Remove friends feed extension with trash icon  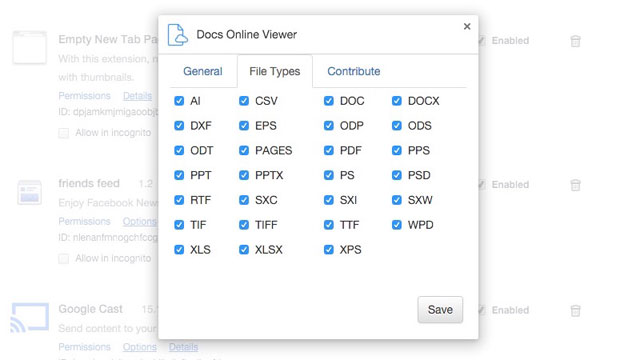576,185
